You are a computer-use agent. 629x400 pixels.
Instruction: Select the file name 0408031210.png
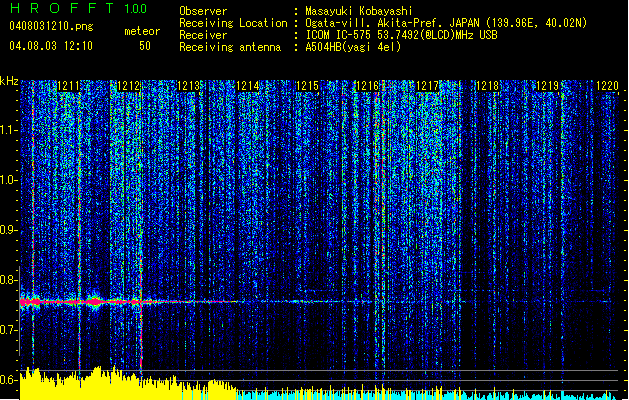click(51, 26)
